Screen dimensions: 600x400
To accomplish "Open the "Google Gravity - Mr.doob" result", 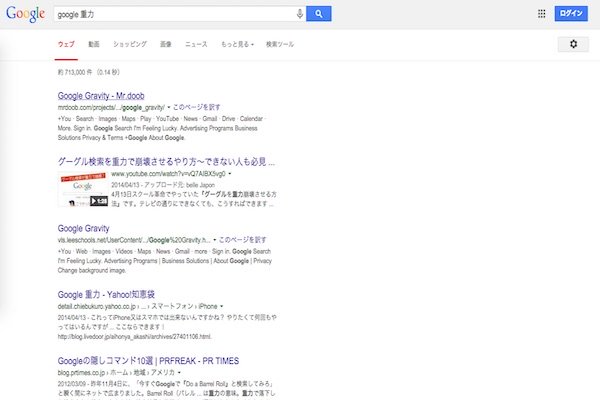I will [x=101, y=96].
